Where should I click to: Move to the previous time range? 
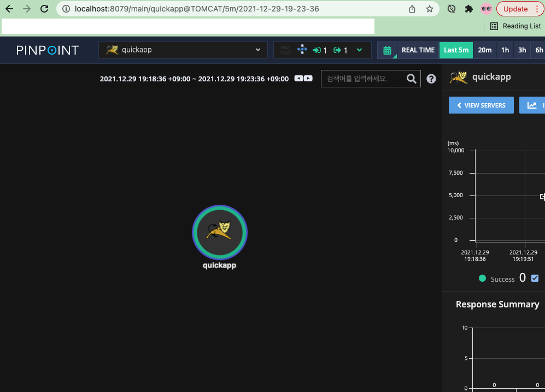pyautogui.click(x=298, y=79)
